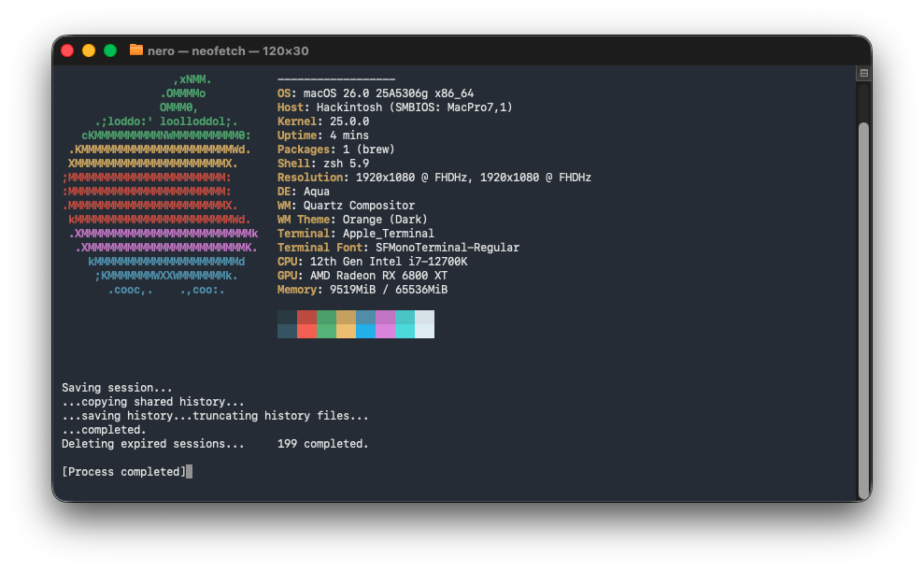Click the blue top-row color block
Image resolution: width=924 pixels, height=571 pixels.
(x=365, y=317)
